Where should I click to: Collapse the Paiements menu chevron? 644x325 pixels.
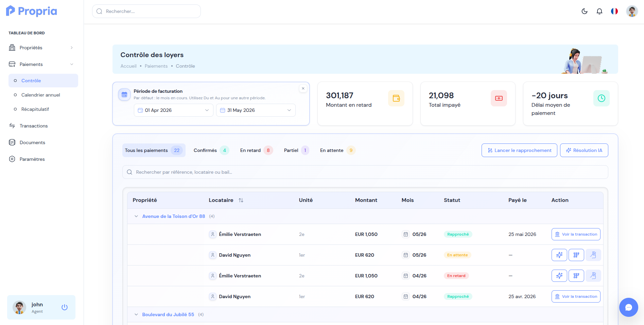(72, 64)
